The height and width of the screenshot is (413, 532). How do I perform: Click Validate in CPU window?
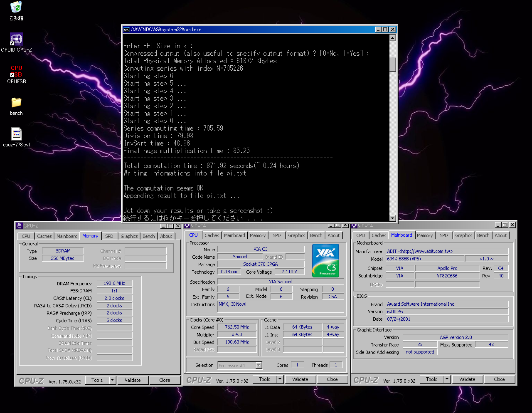click(300, 379)
